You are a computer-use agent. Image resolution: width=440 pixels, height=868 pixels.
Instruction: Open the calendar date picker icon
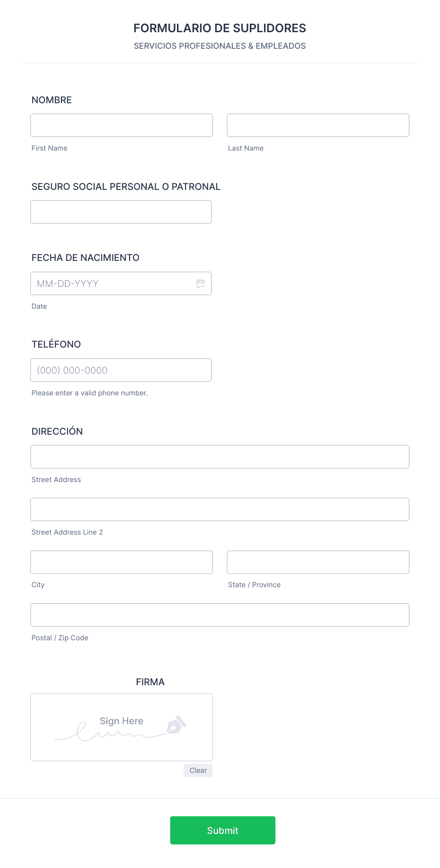point(201,284)
